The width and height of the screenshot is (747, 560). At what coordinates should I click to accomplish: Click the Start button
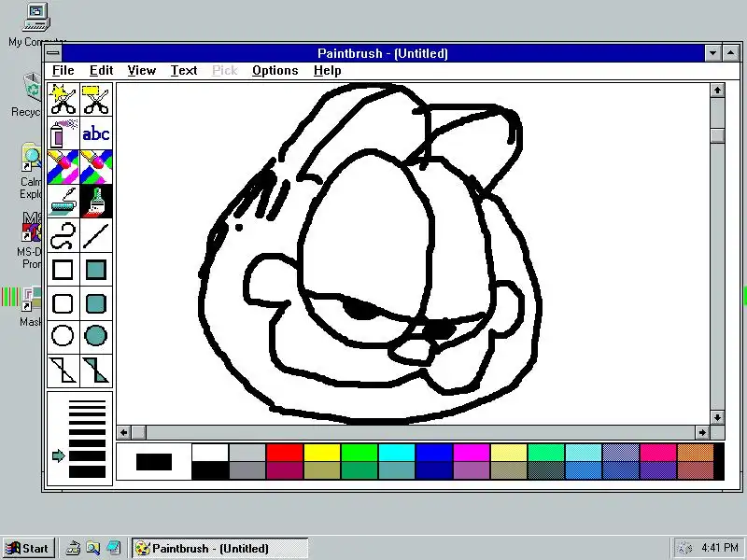[x=28, y=548]
